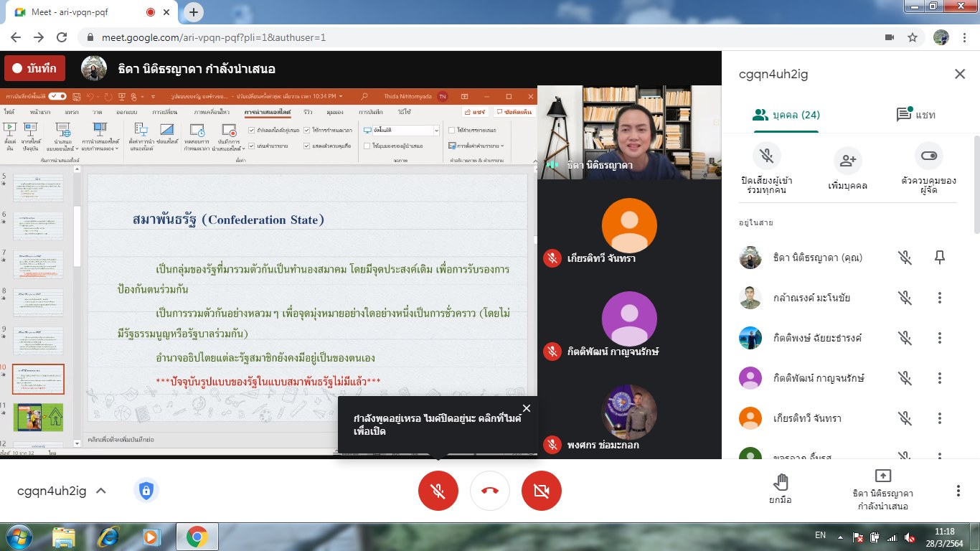The image size is (980, 551).
Task: Toggle the host controls switch
Action: 928,156
